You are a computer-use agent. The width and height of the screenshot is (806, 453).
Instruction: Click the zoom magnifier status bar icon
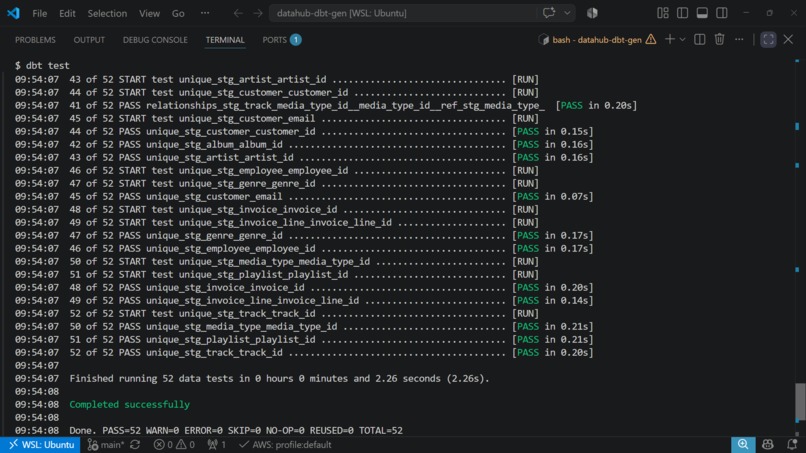(x=743, y=445)
